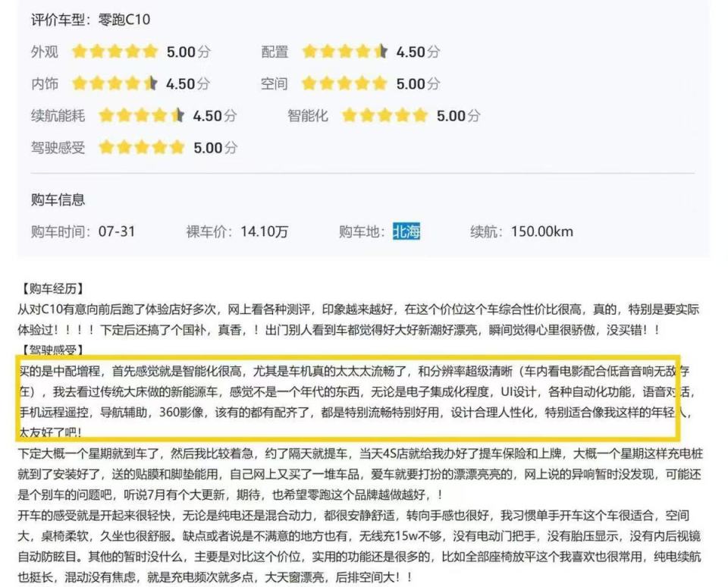Click the 配置 score 4.50分
Screen dimensions: 728x587
[x=418, y=52]
